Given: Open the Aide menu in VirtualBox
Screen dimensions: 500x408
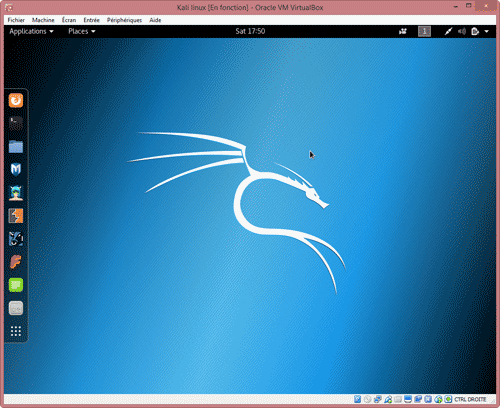Looking at the screenshot, I should 155,20.
